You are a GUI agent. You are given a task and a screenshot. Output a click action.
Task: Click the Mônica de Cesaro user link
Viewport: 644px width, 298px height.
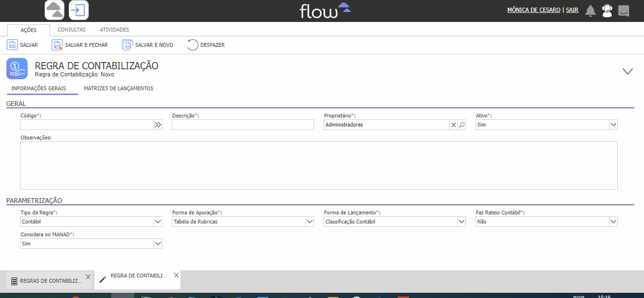(x=534, y=10)
